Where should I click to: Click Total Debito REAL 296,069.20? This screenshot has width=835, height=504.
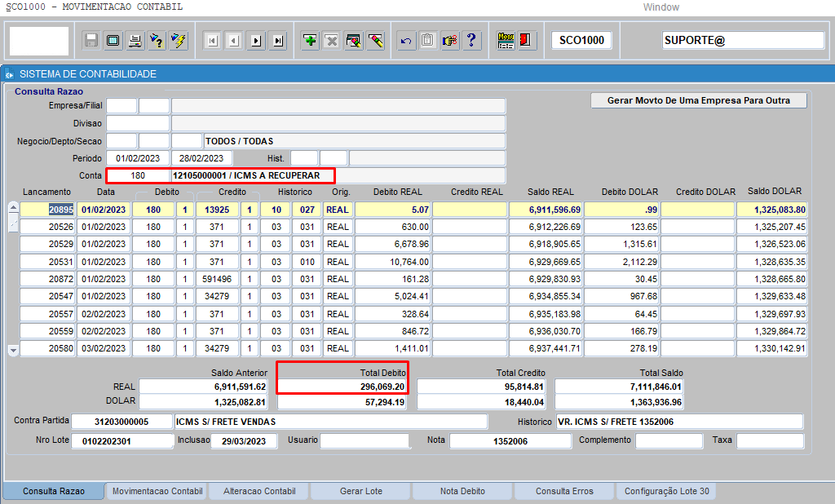pyautogui.click(x=342, y=387)
